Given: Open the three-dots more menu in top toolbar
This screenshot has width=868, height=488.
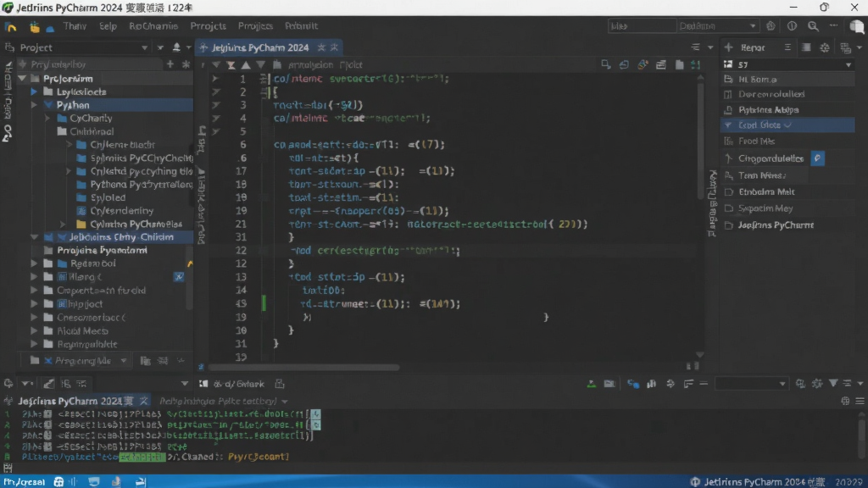Looking at the screenshot, I should (x=834, y=25).
